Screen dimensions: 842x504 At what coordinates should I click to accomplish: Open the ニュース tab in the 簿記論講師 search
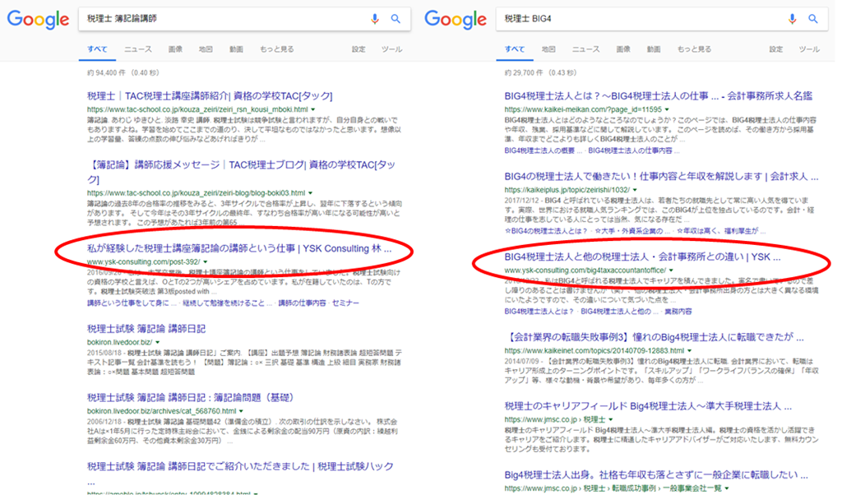pos(138,49)
